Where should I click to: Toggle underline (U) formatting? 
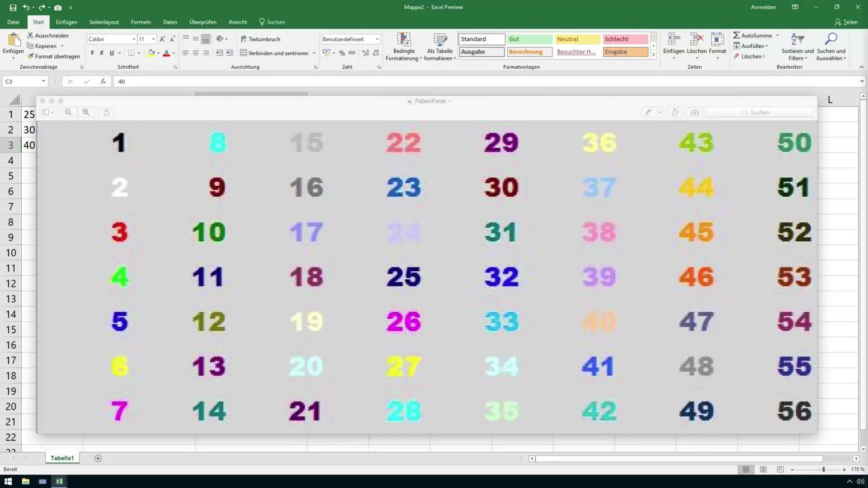tap(112, 53)
